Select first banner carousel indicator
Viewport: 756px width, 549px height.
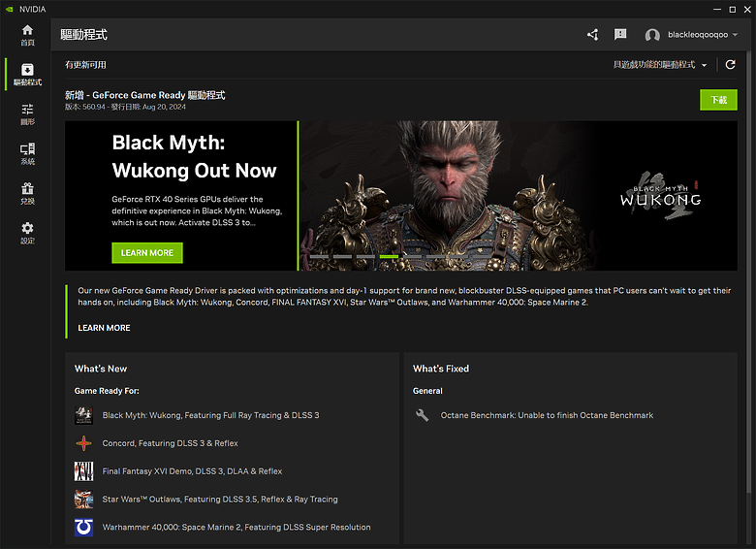pyautogui.click(x=319, y=257)
